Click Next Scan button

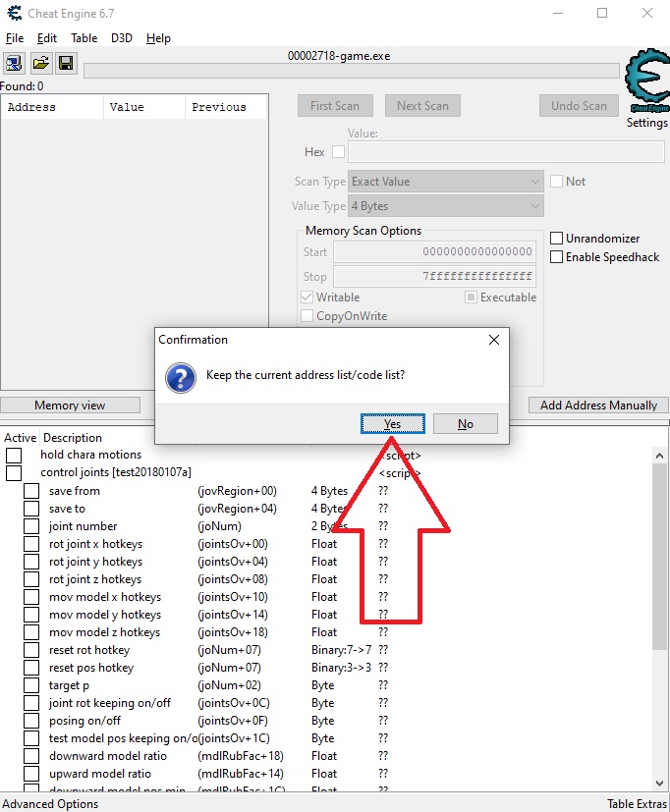422,106
